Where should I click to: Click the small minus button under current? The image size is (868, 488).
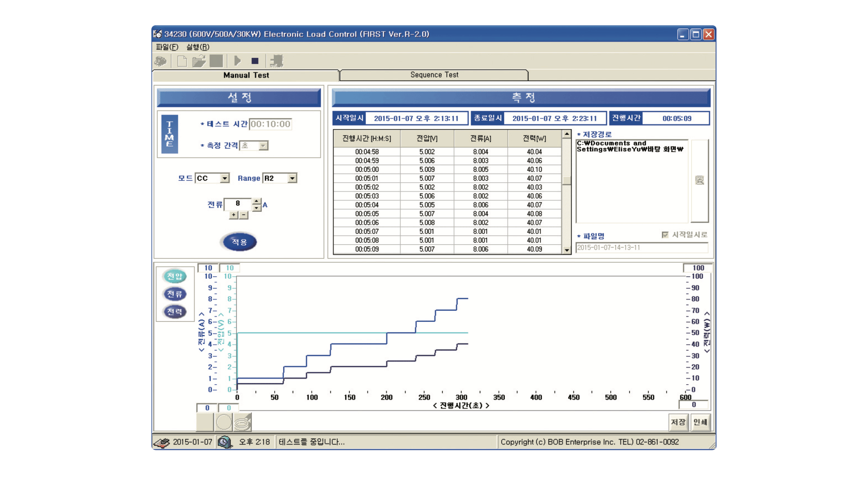pos(244,215)
